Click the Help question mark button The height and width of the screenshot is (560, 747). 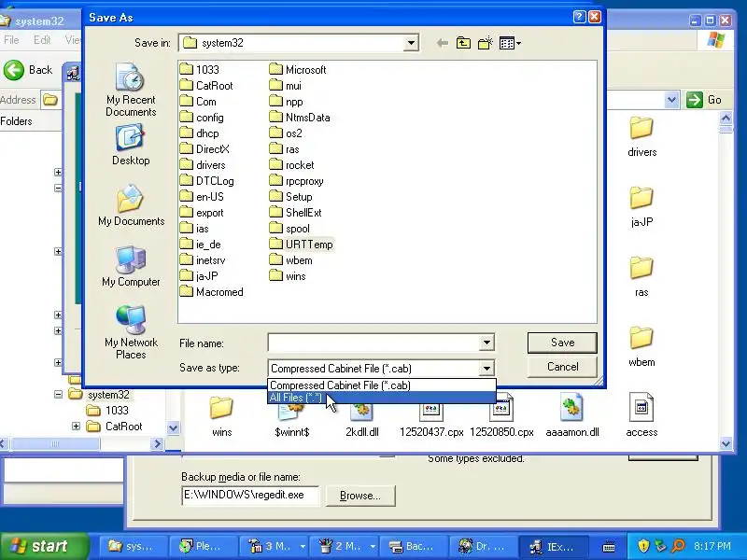click(x=579, y=17)
